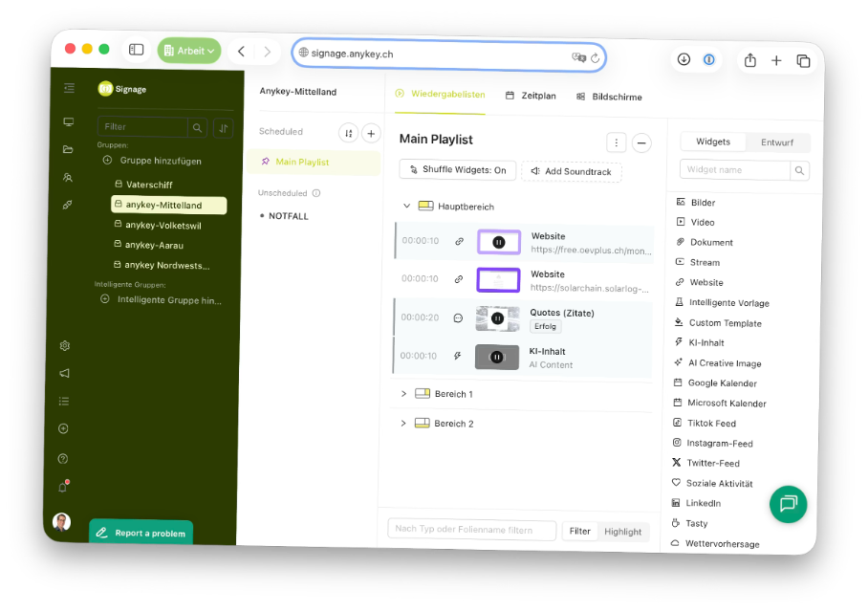The height and width of the screenshot is (612, 868).
Task: Open settings gear in left sidebar
Action: tap(65, 345)
